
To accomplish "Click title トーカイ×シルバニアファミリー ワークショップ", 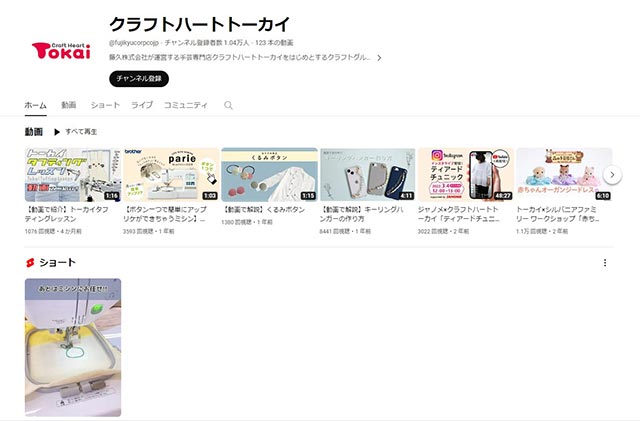I will pyautogui.click(x=558, y=214).
